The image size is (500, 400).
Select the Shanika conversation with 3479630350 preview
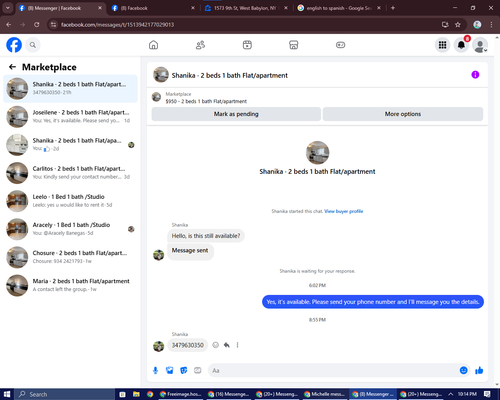70,88
